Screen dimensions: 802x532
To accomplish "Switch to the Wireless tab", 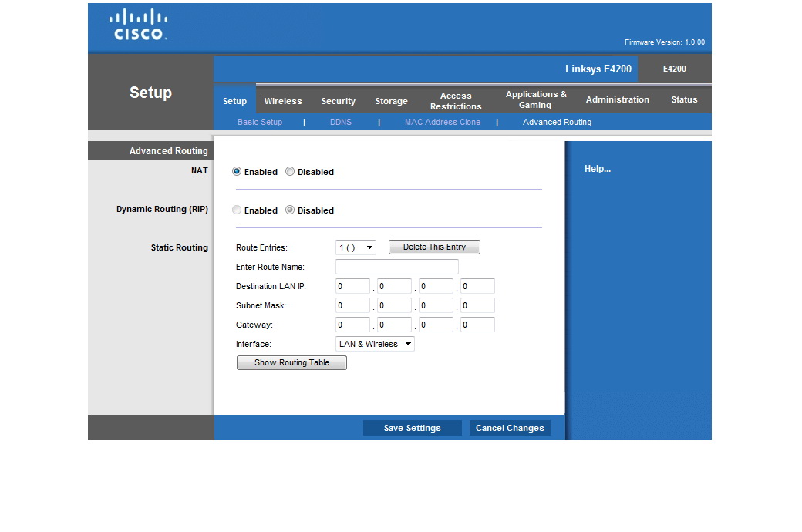I will (x=283, y=101).
